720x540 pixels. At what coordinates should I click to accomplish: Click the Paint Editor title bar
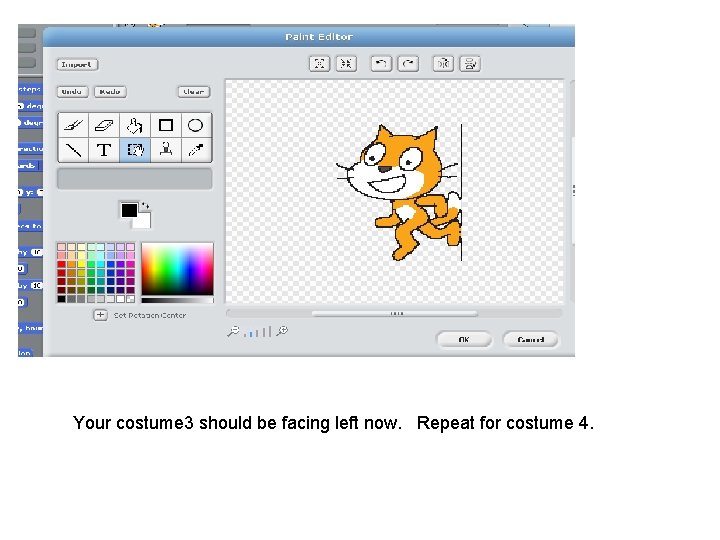pyautogui.click(x=309, y=37)
